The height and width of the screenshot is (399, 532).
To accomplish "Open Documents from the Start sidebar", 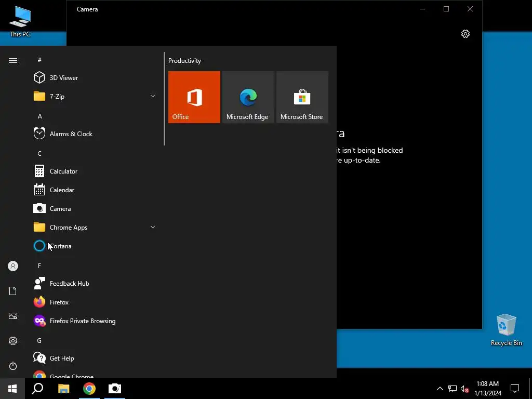I will tap(13, 291).
